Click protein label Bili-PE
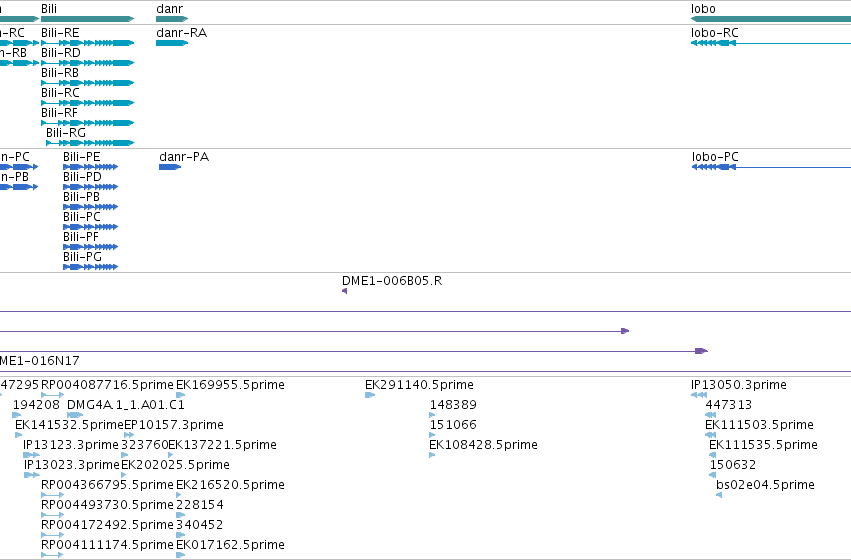851x560 pixels. (81, 157)
